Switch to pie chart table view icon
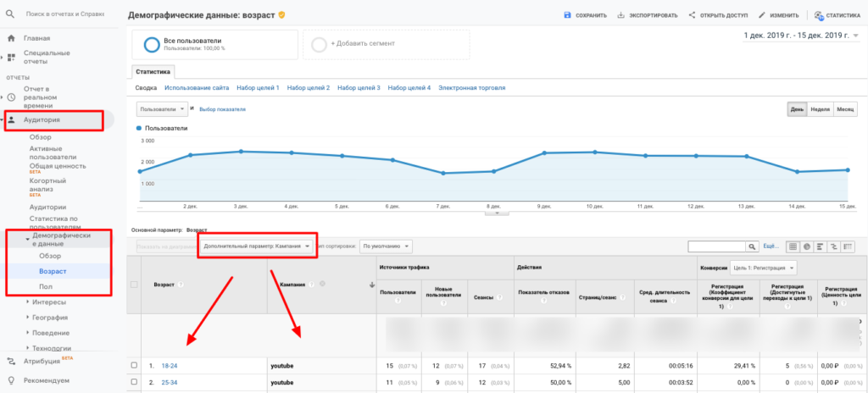Image resolution: width=868 pixels, height=393 pixels. click(807, 246)
